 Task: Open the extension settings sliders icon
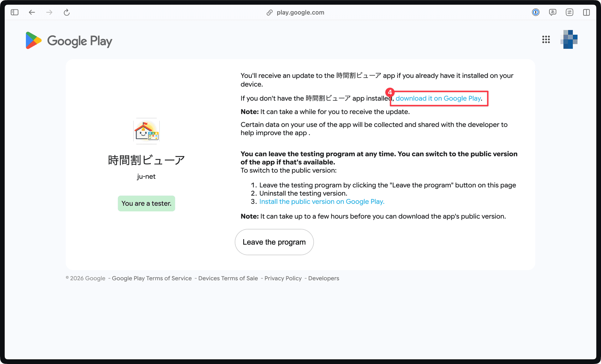click(x=570, y=12)
